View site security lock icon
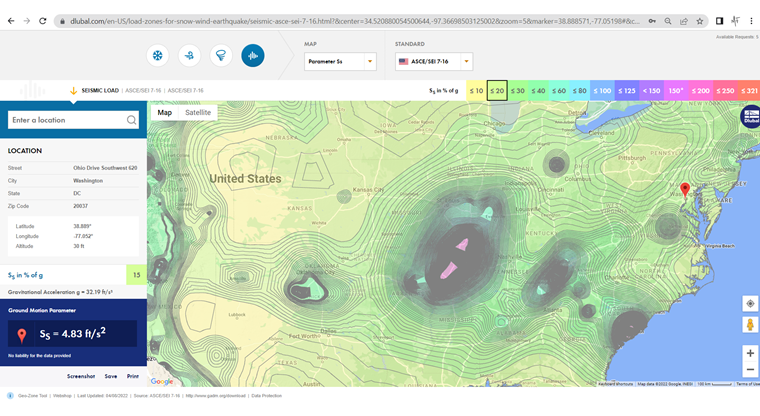760x416 pixels. pos(62,21)
